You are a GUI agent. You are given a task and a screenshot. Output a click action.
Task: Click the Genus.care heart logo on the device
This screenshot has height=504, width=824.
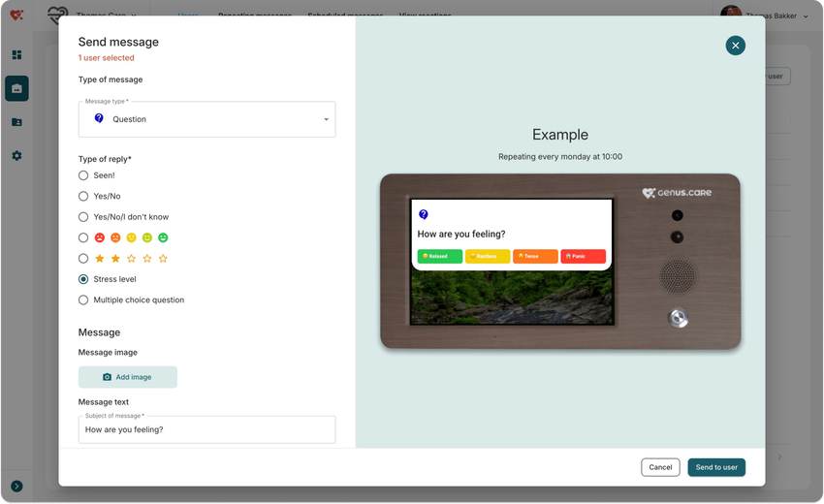point(650,193)
